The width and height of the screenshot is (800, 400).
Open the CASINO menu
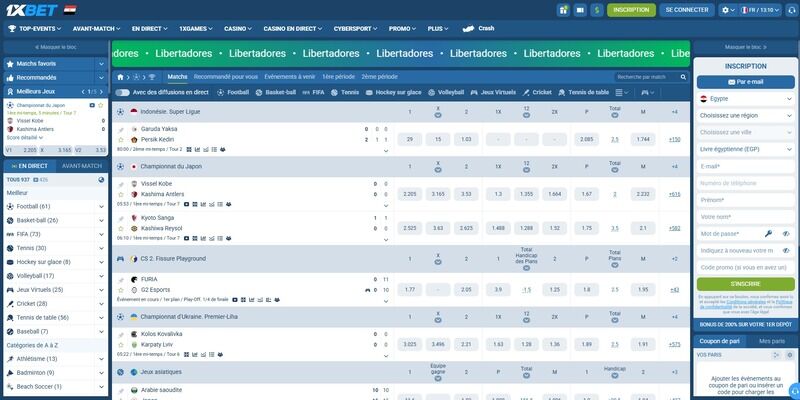click(238, 29)
